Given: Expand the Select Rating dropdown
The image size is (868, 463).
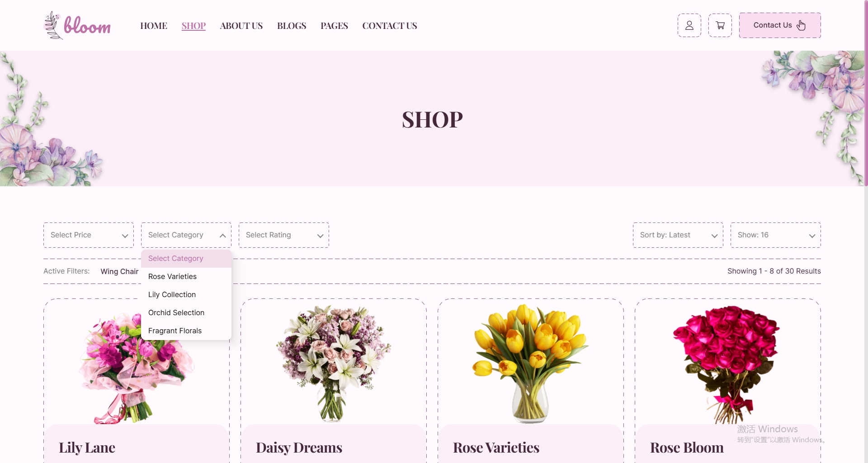Looking at the screenshot, I should [284, 235].
